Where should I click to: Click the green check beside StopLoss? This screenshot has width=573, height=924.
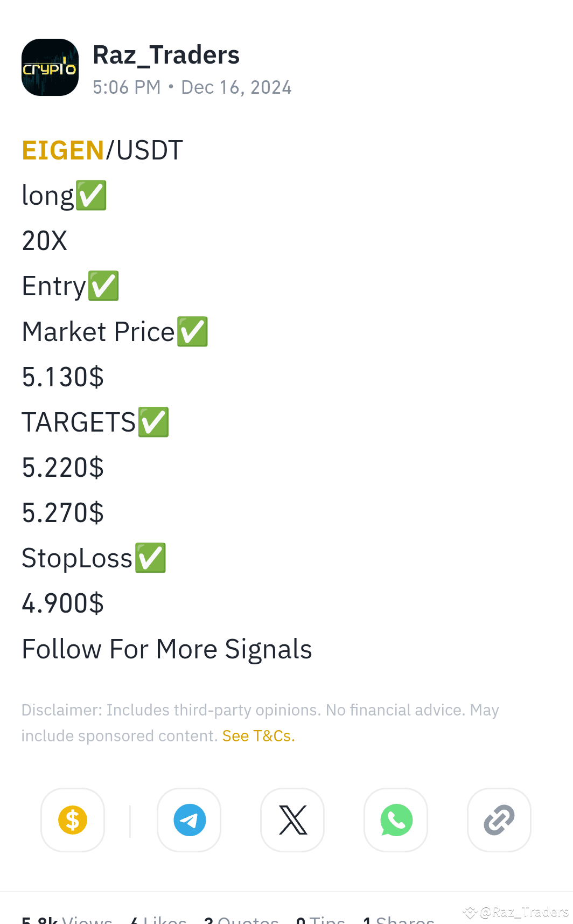pyautogui.click(x=150, y=558)
